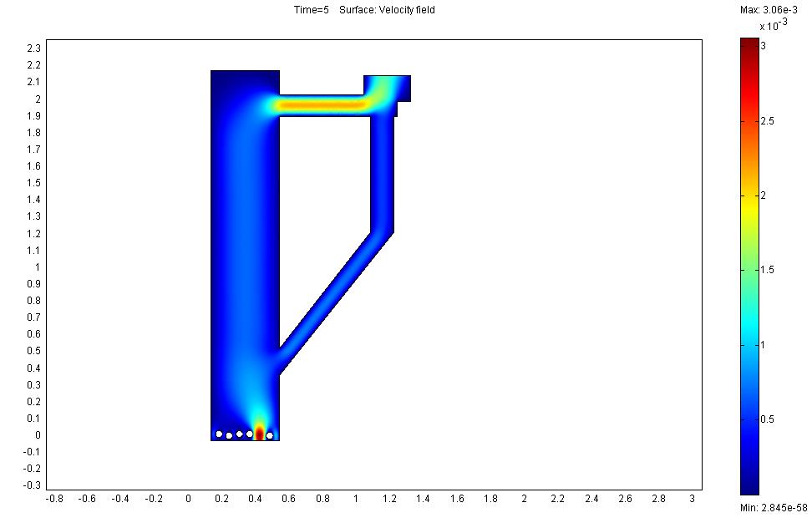Click the y-axis tick label -0.3
The height and width of the screenshot is (523, 812).
click(x=33, y=485)
